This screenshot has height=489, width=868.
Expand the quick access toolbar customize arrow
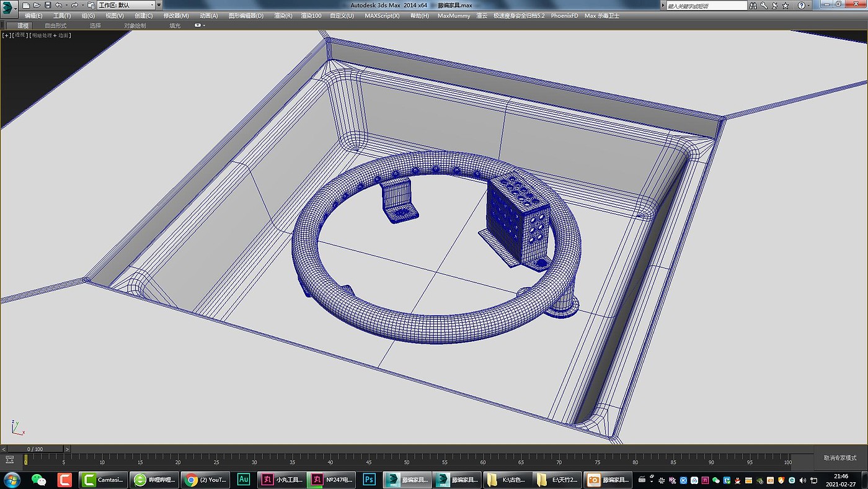[x=159, y=5]
